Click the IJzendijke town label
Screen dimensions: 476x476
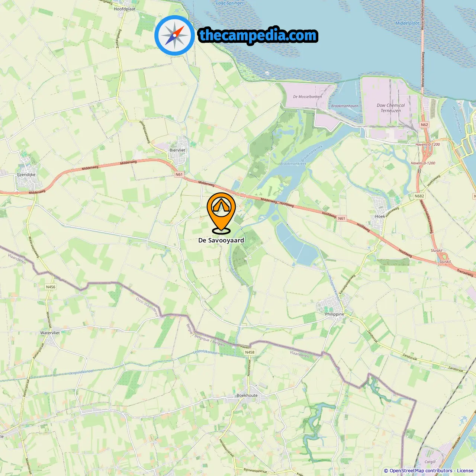click(x=26, y=175)
